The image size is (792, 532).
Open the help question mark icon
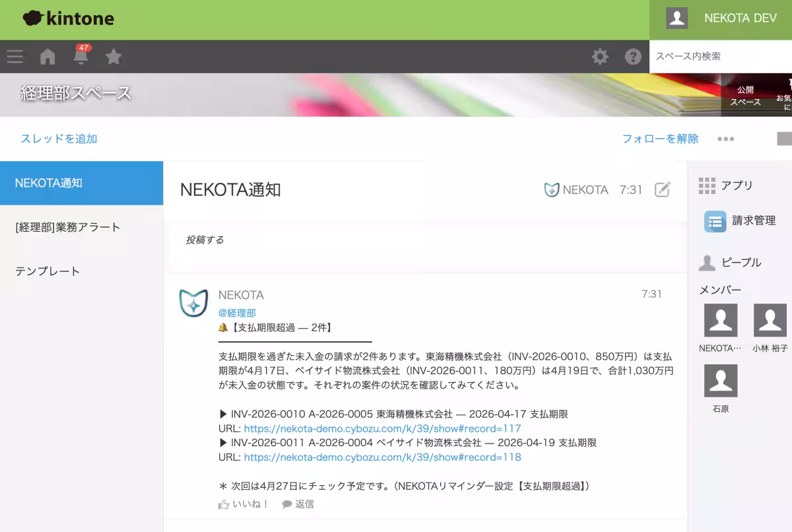[633, 57]
